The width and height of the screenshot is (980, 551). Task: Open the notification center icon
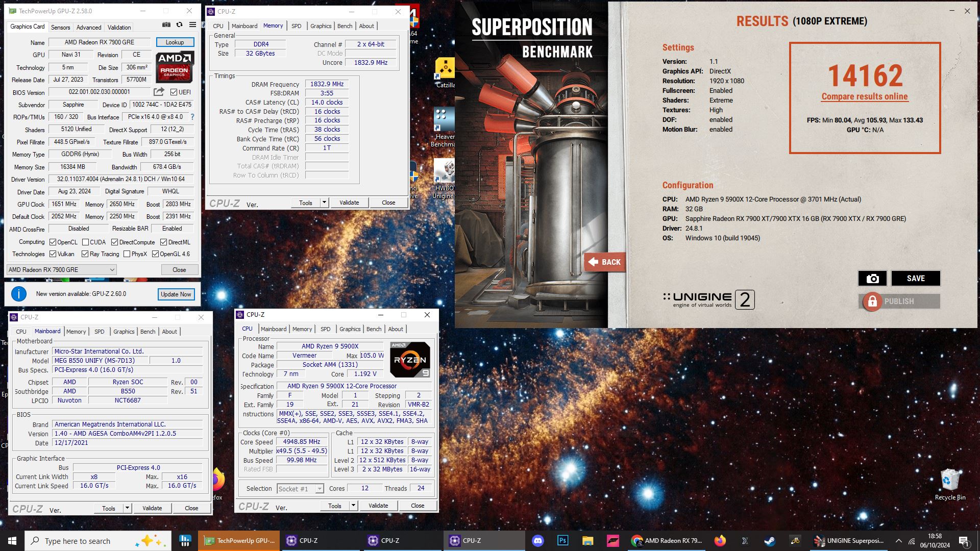coord(964,541)
